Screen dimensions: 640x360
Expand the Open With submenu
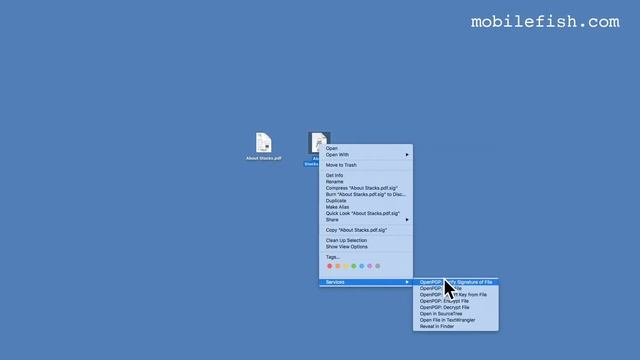tap(366, 155)
